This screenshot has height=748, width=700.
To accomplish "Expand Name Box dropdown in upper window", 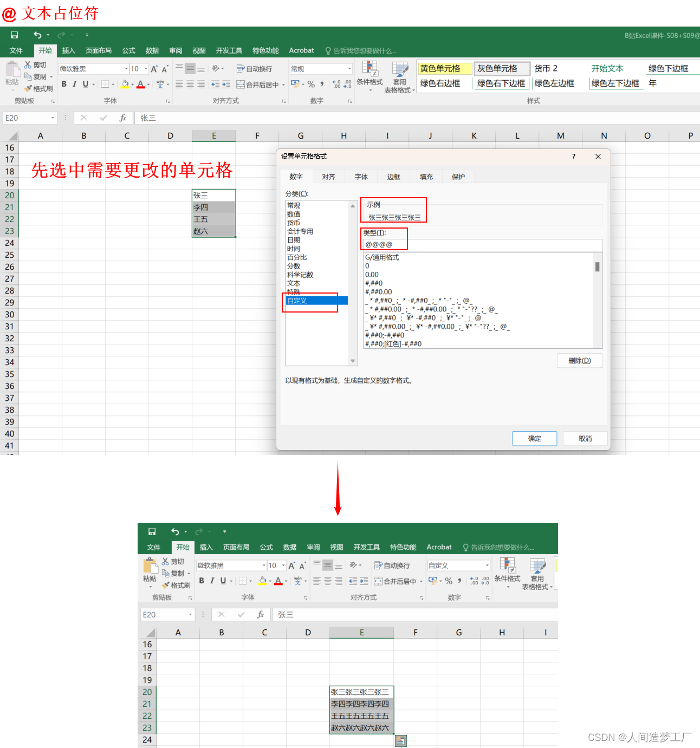I will tap(53, 118).
